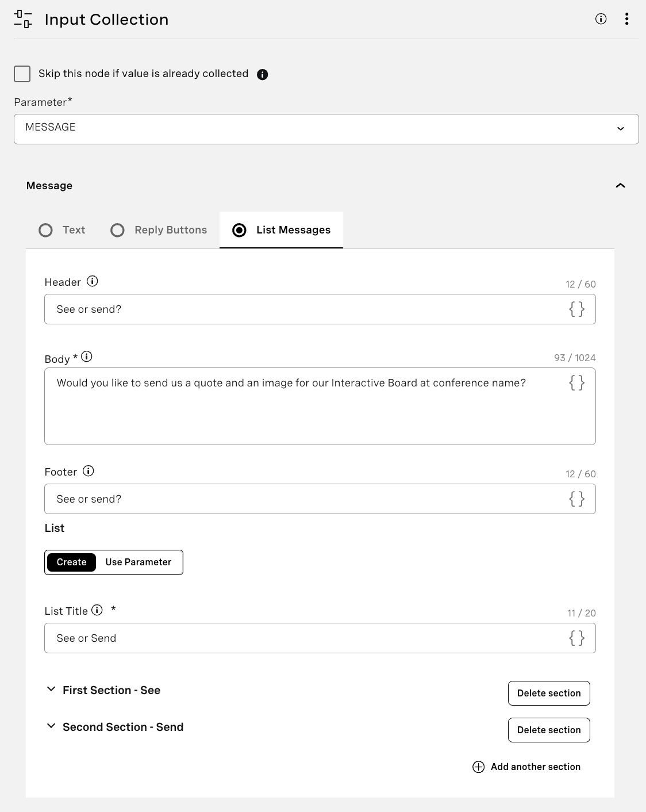Click the List Title input field
Viewport: 646px width, 812px height.
click(x=320, y=638)
